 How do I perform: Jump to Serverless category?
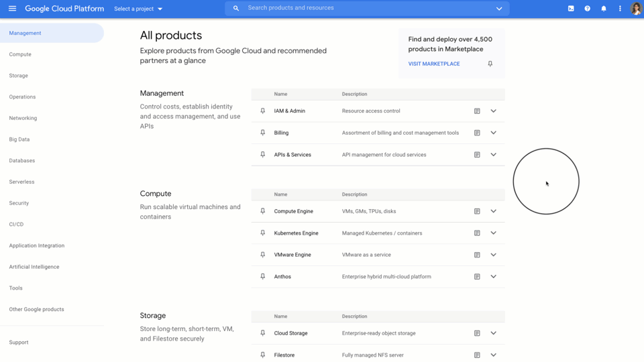[x=21, y=182]
